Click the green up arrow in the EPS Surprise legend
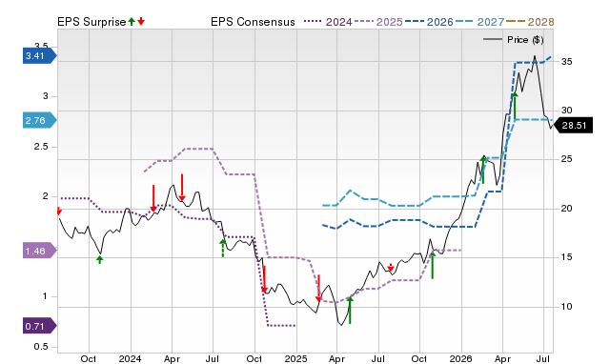The width and height of the screenshot is (610, 364). pos(132,21)
